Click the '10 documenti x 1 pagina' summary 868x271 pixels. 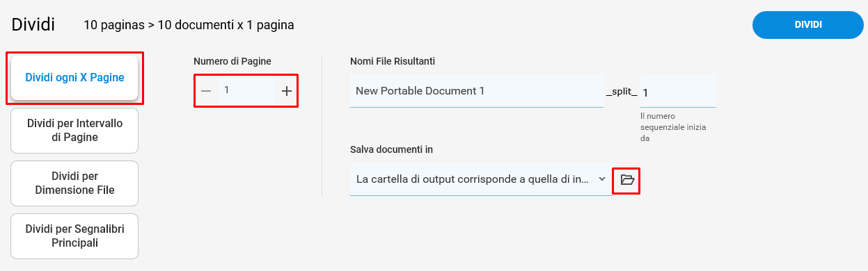[x=226, y=25]
